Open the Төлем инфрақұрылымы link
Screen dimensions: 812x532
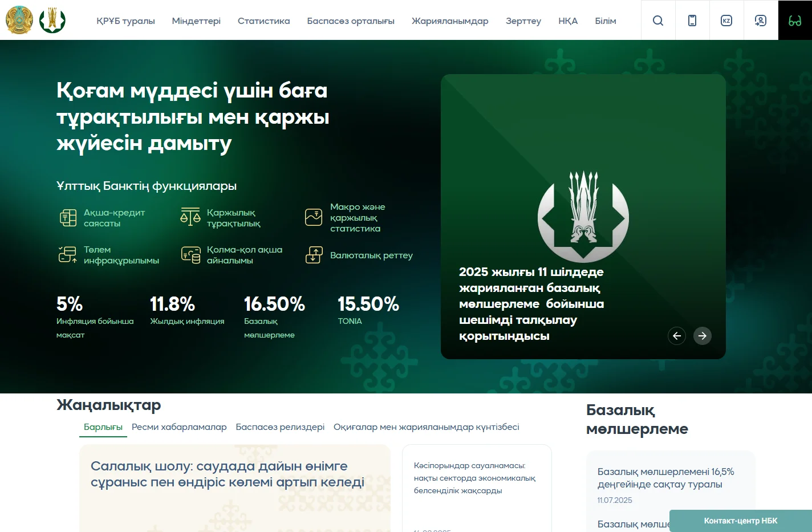point(121,255)
